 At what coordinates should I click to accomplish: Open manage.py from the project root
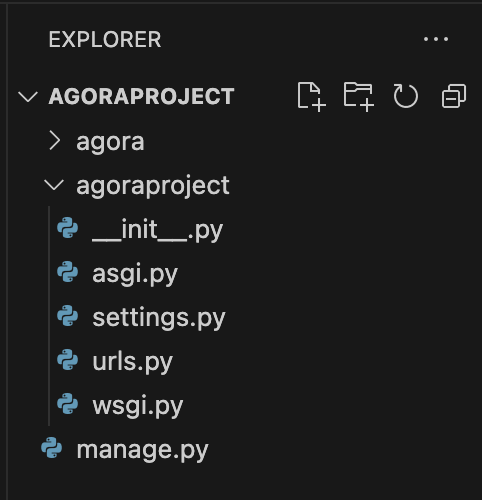click(142, 450)
